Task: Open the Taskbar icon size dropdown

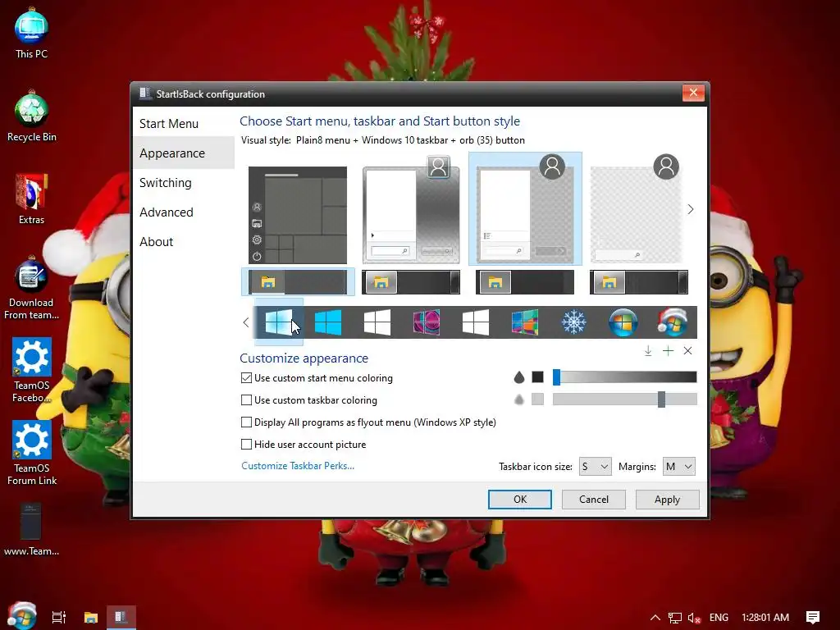Action: [595, 467]
